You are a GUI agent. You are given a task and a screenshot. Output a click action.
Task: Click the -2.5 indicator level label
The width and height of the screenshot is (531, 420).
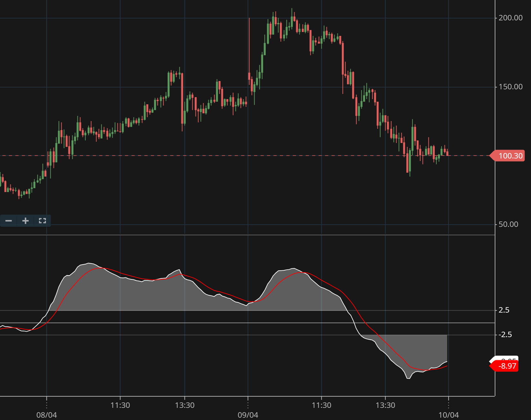[x=505, y=335]
